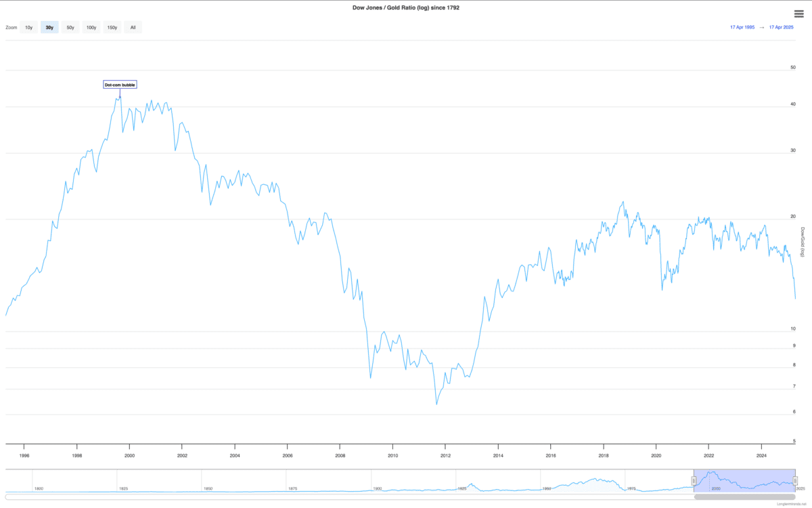The image size is (812, 508).
Task: Click the All zoom button
Action: click(133, 28)
